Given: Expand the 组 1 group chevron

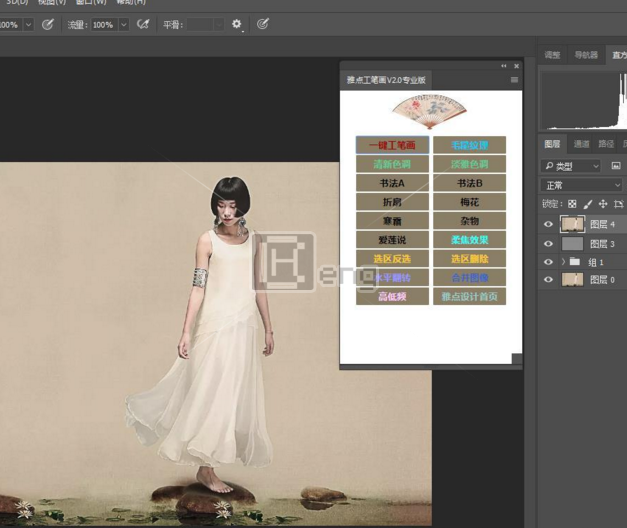Looking at the screenshot, I should (563, 262).
